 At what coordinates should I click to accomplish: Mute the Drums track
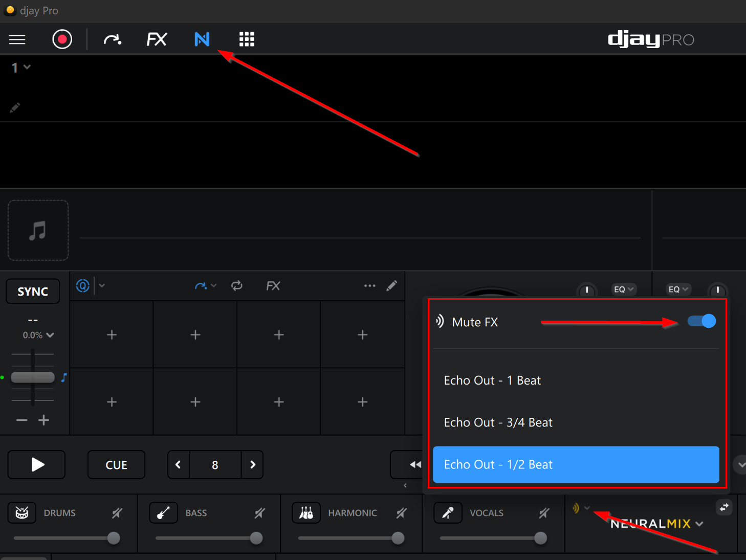[117, 512]
